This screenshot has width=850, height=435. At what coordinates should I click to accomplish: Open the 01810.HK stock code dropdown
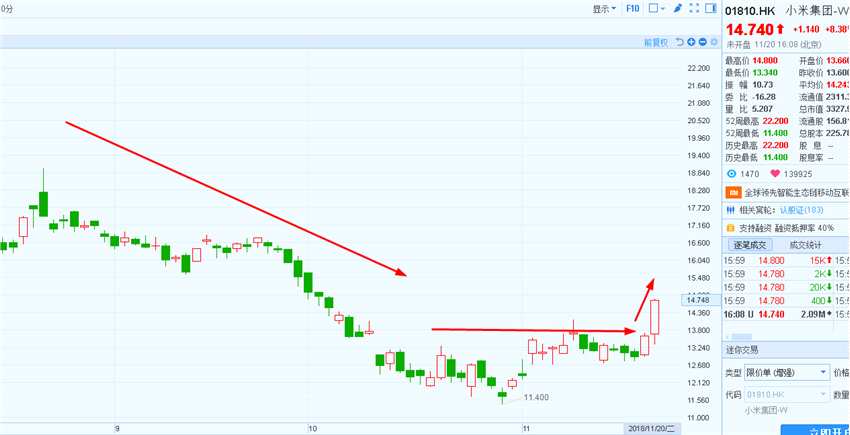pyautogui.click(x=787, y=394)
